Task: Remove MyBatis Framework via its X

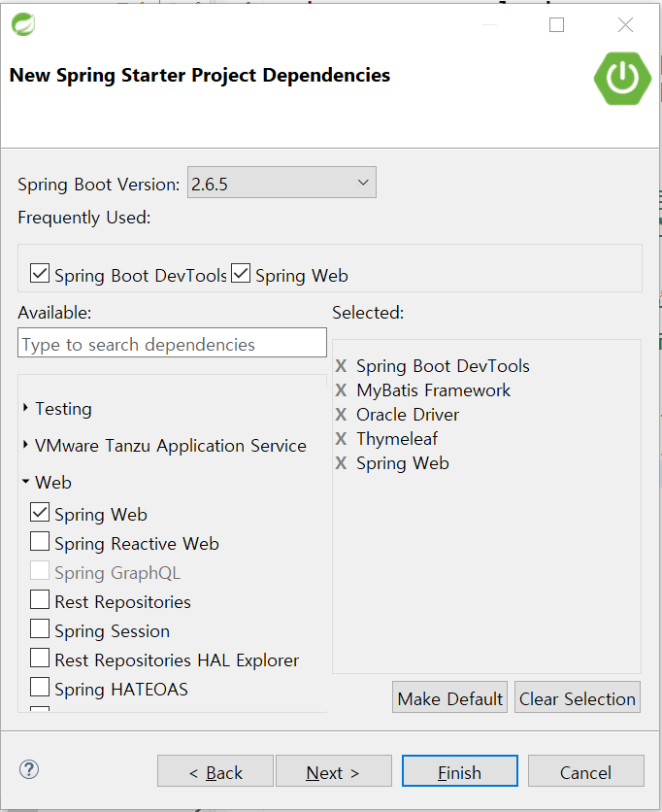Action: 341,390
